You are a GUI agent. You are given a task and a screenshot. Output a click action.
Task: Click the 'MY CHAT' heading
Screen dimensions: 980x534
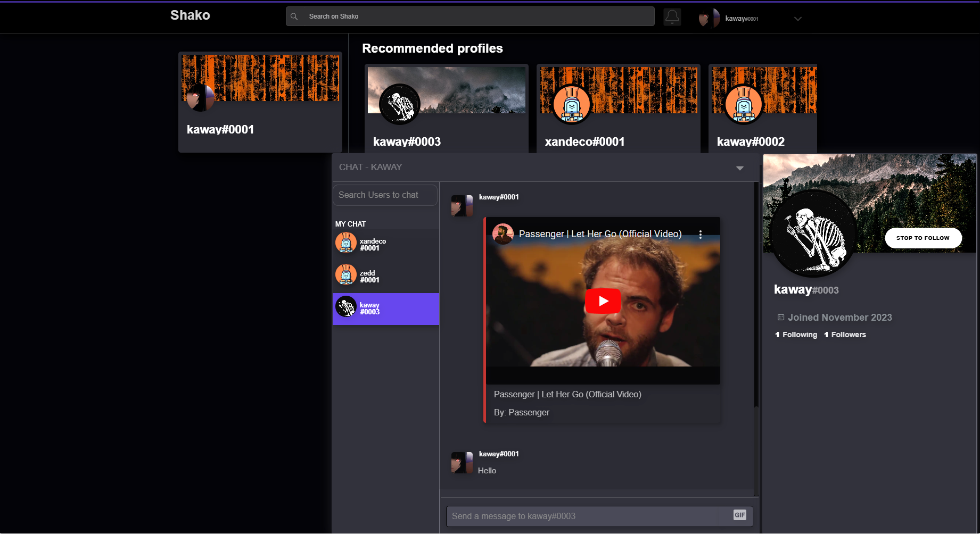350,224
